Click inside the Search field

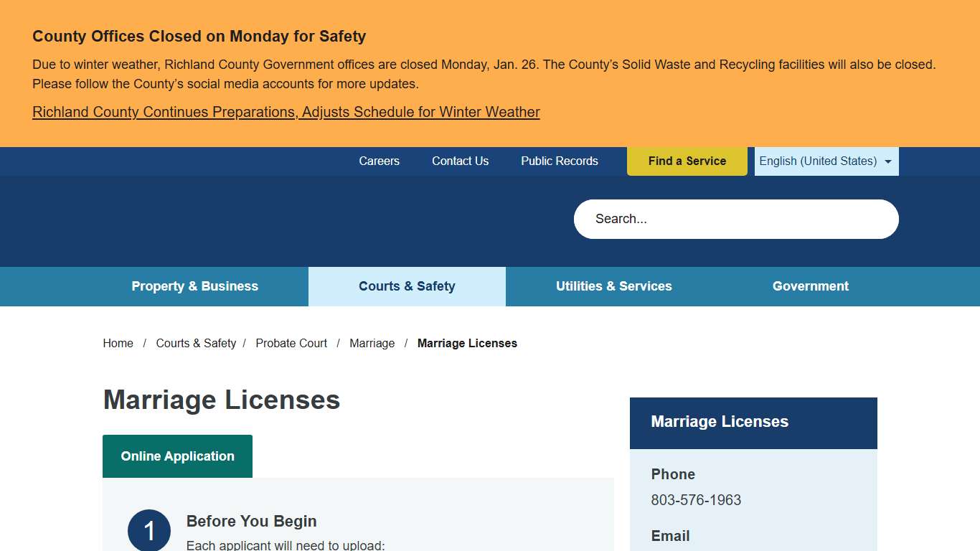click(x=735, y=219)
